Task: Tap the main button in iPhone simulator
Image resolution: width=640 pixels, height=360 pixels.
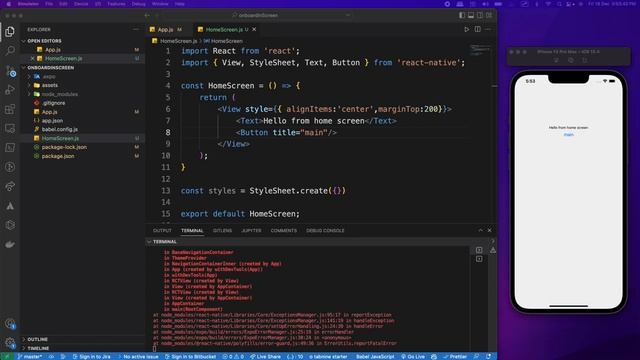Action: [569, 135]
